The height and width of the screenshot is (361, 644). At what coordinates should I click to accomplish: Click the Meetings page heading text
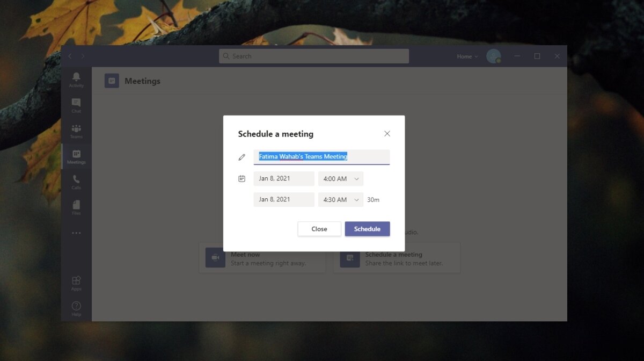tap(143, 81)
